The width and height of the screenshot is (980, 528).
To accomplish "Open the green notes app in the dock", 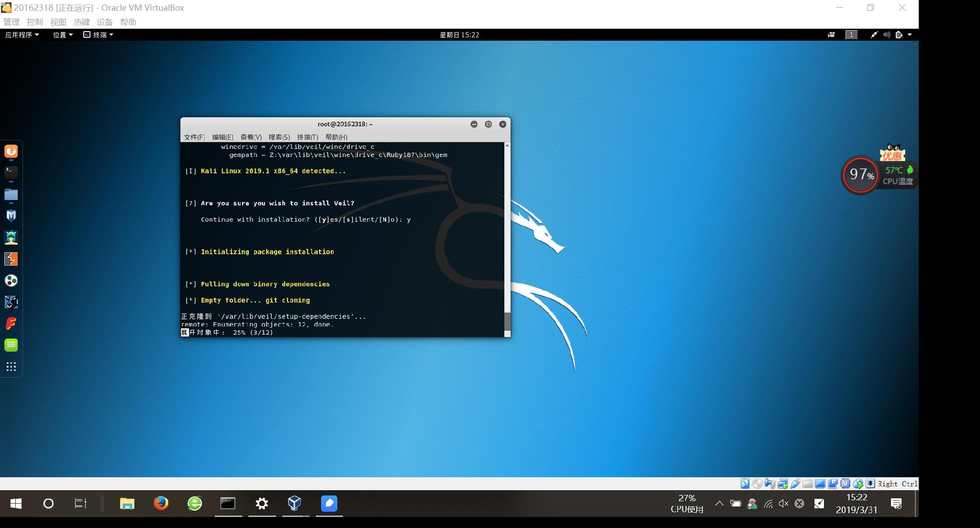I will [x=11, y=345].
